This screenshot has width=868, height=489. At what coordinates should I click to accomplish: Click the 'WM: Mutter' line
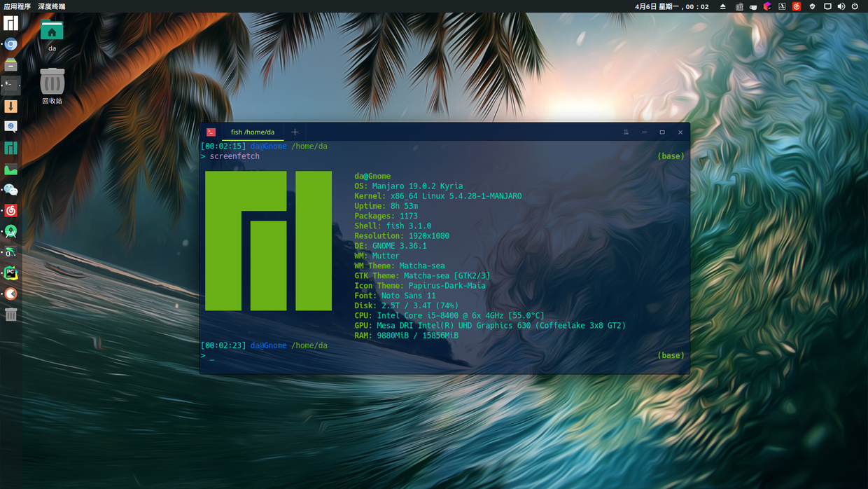tap(377, 256)
